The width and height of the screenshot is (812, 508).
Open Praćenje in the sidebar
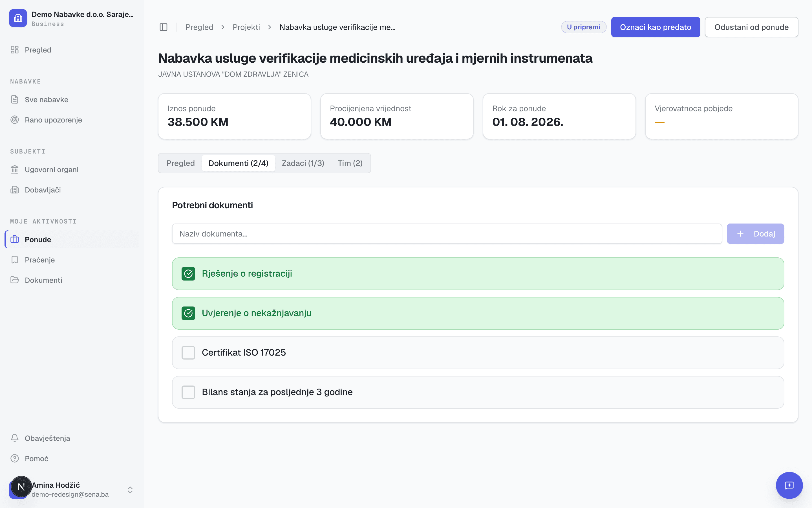click(72, 260)
